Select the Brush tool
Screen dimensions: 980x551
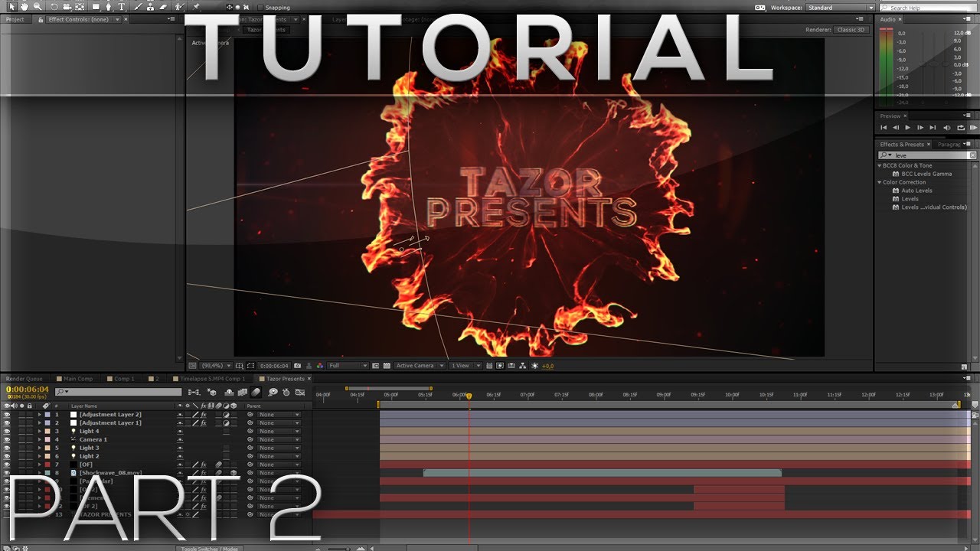point(138,7)
